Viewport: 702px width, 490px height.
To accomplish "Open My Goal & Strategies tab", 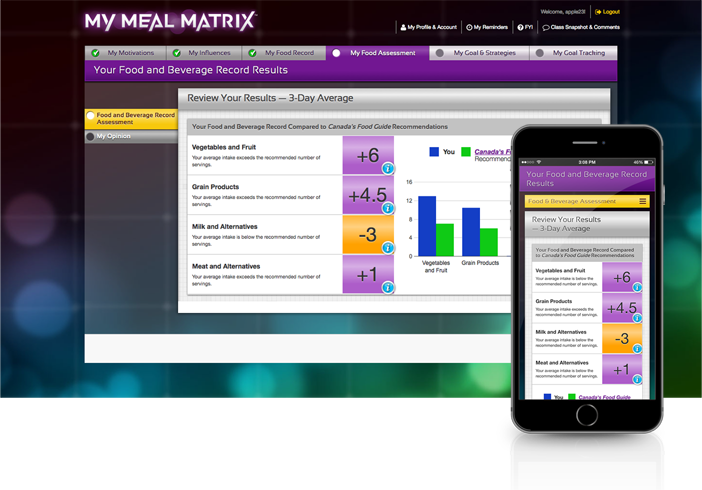I will click(479, 53).
